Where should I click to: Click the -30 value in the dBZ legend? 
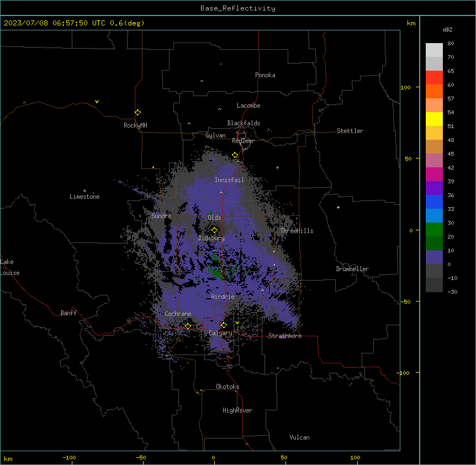pyautogui.click(x=452, y=292)
